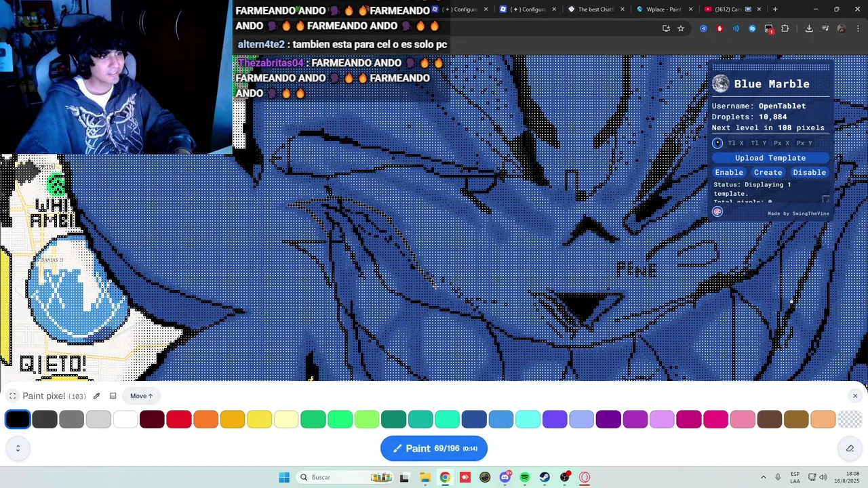
Task: Open File Explorer from the taskbar
Action: (x=425, y=477)
